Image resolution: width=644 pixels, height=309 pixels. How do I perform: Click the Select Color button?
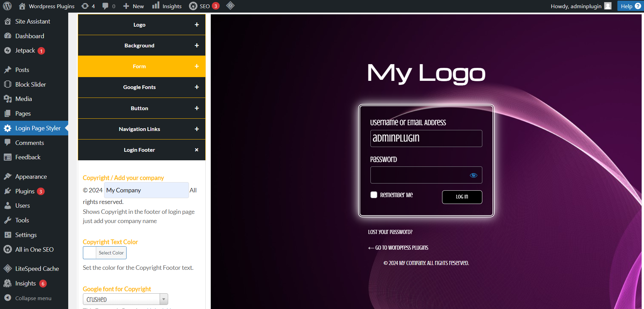pos(111,253)
